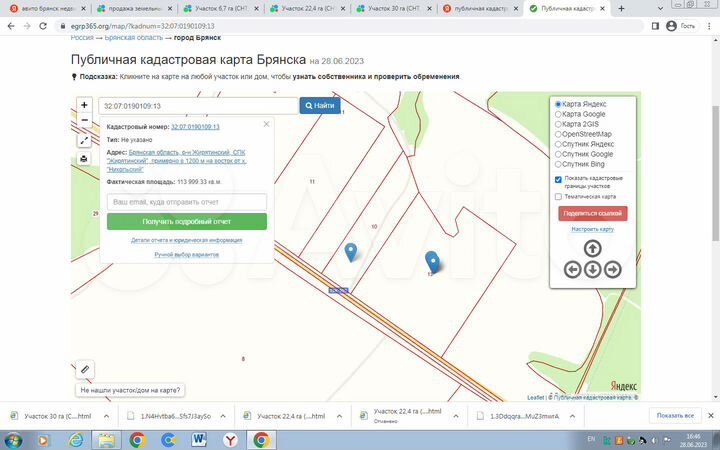Open Ручной выбор вариантов link
The height and width of the screenshot is (450, 720).
[x=186, y=254]
